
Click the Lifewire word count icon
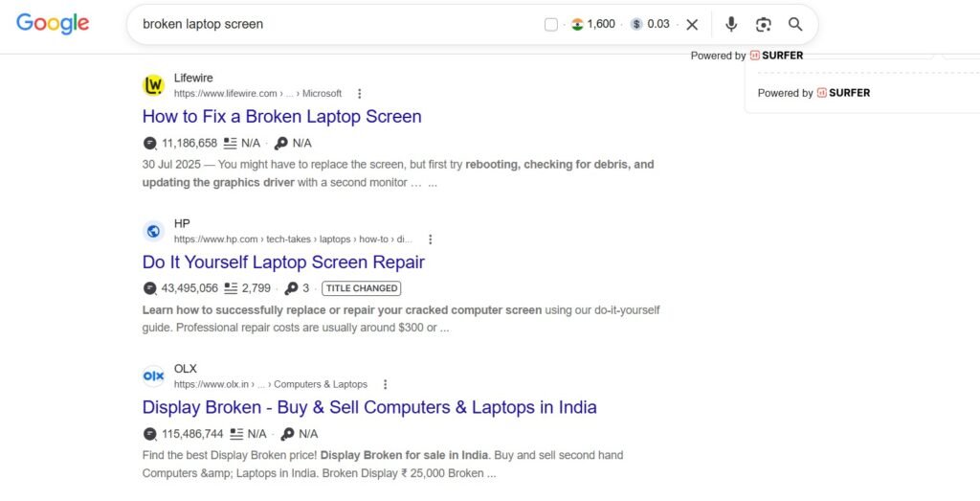[x=231, y=144]
